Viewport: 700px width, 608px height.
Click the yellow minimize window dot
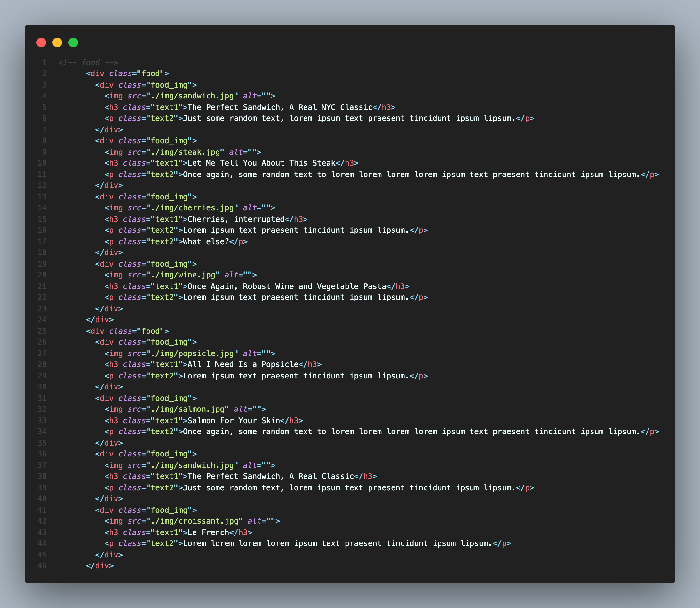tap(57, 43)
